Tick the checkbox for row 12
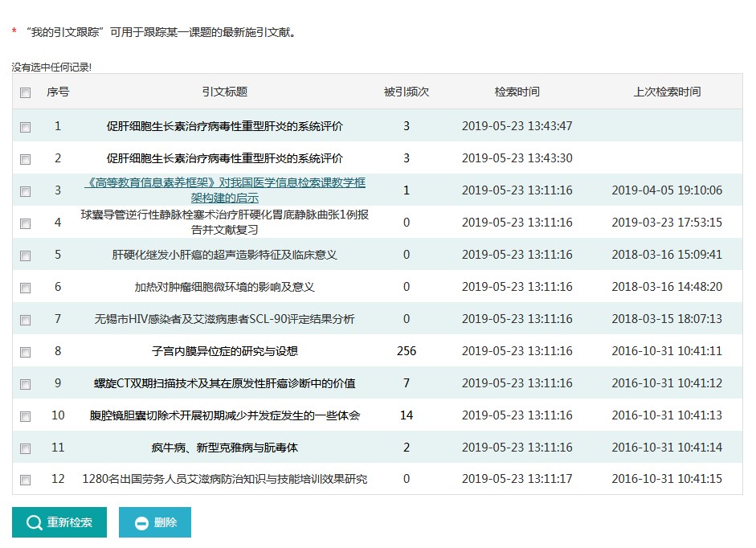 26,480
